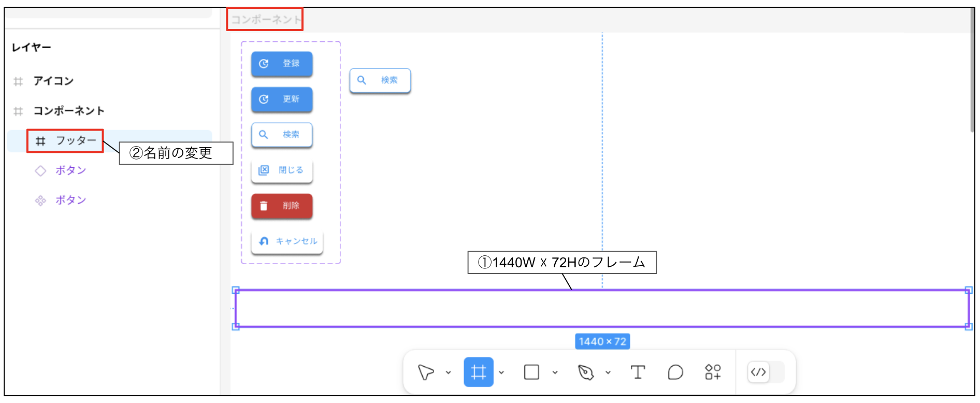Click inside the selected purple footer frame on canvas
Viewport: 980px width, 403px height.
tap(602, 309)
